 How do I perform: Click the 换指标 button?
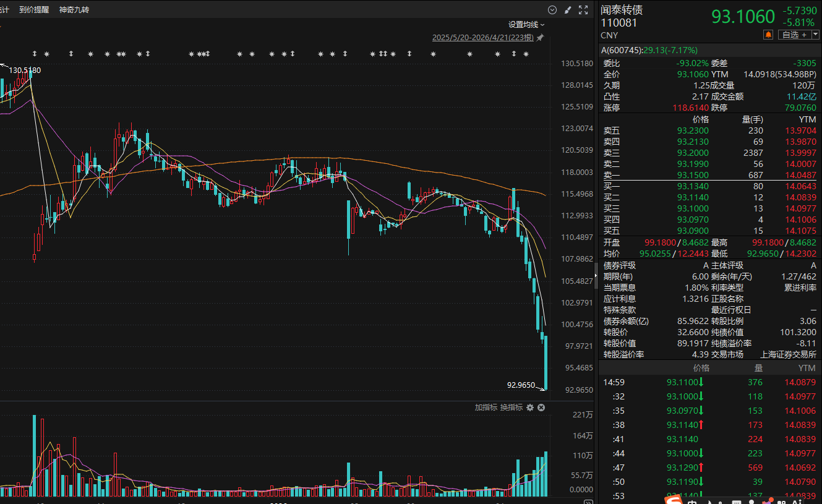pyautogui.click(x=512, y=408)
